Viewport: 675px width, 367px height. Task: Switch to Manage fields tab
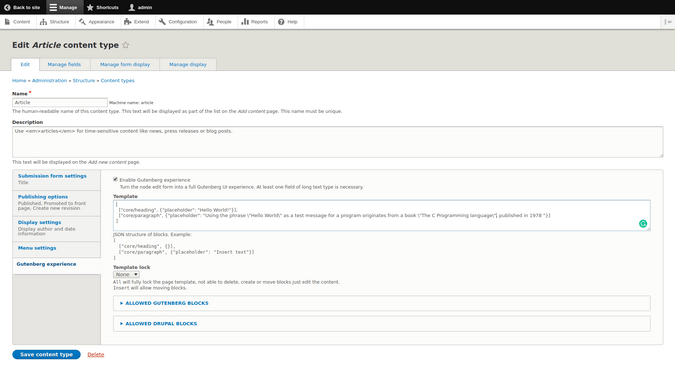64,65
